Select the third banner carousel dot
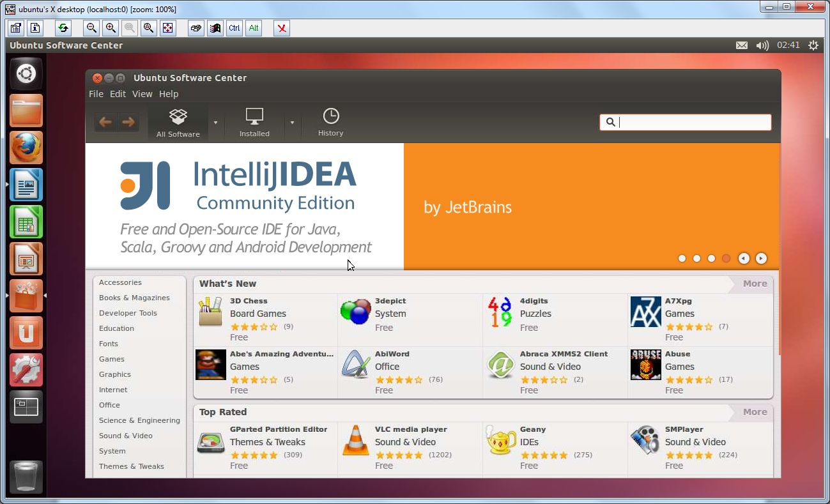This screenshot has width=830, height=504. point(711,259)
